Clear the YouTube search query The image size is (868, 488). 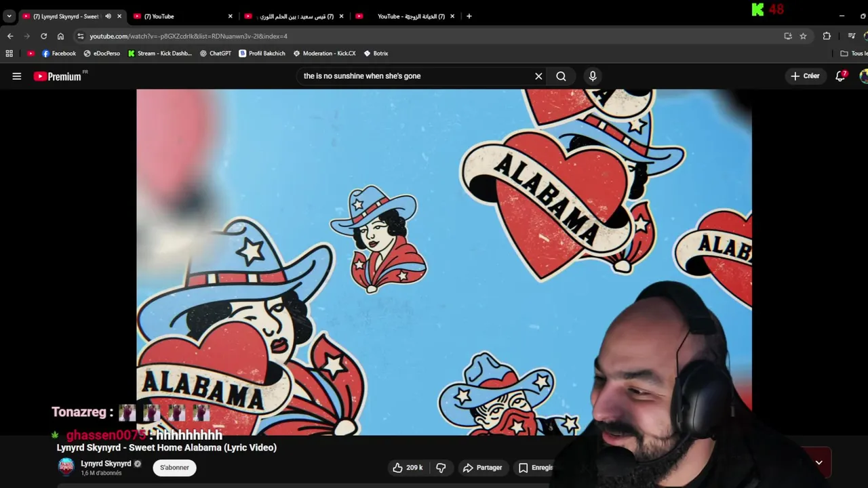538,76
